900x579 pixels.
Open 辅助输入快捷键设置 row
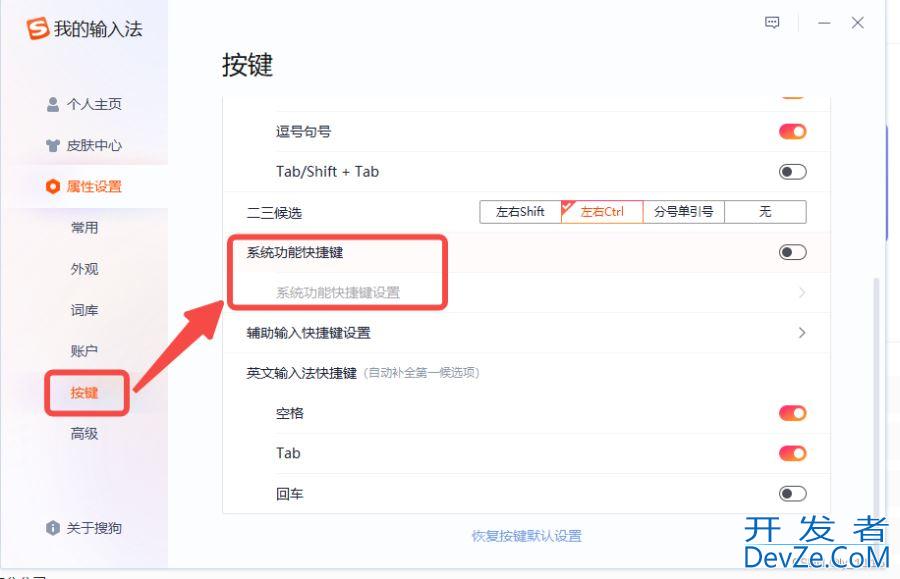(x=526, y=333)
